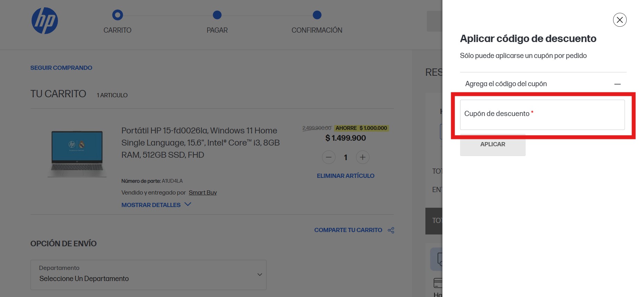The height and width of the screenshot is (297, 644).
Task: Open COMPARTE TU CARRITO link
Action: pyautogui.click(x=348, y=230)
